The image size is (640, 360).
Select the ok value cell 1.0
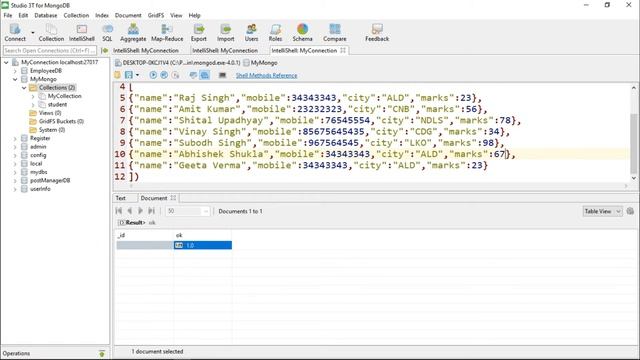point(203,245)
